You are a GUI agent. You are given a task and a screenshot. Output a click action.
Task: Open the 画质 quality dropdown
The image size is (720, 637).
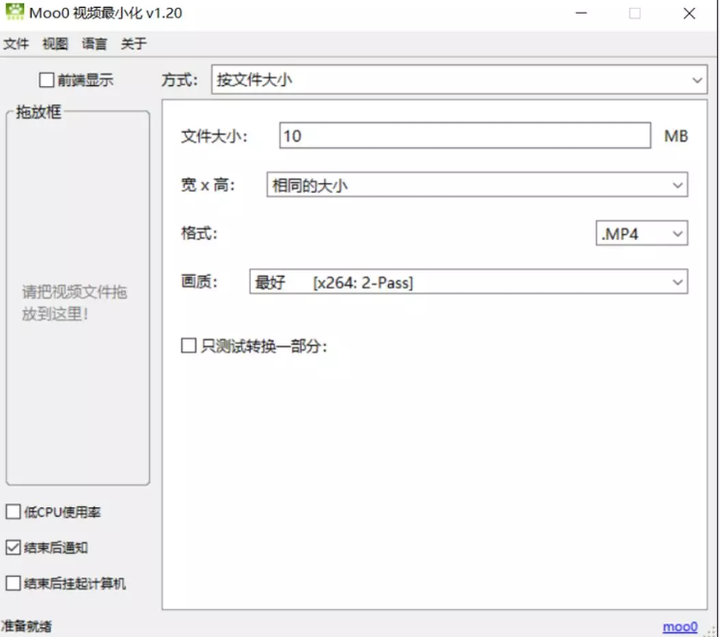(467, 283)
